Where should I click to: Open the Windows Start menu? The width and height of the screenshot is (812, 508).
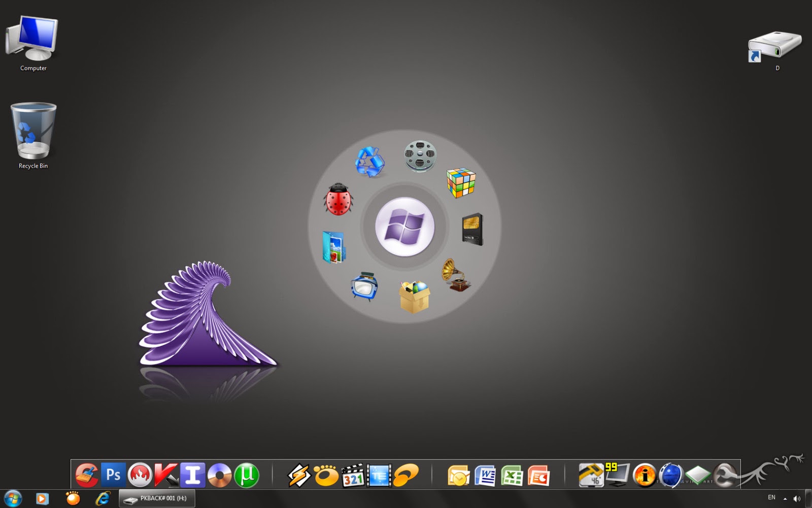pos(12,499)
